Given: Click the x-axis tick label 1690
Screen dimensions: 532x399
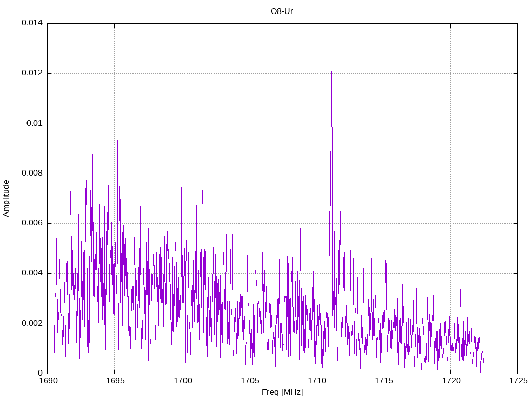Looking at the screenshot, I should pyautogui.click(x=48, y=381).
